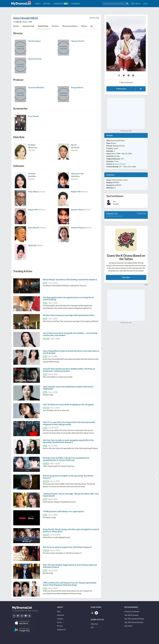This screenshot has width=159, height=644.
Task: Open footer YouTube icon
Action: [x=26, y=616]
